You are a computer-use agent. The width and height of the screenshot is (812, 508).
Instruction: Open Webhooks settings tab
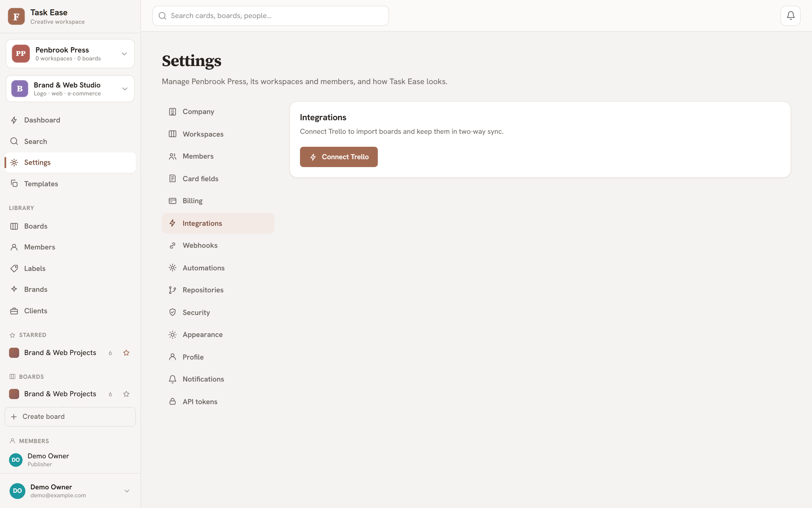pos(218,246)
